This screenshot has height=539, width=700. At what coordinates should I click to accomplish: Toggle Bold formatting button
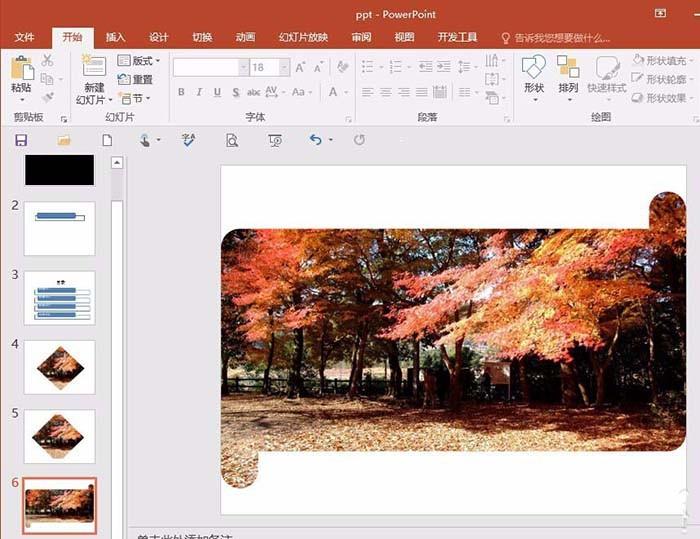[181, 92]
